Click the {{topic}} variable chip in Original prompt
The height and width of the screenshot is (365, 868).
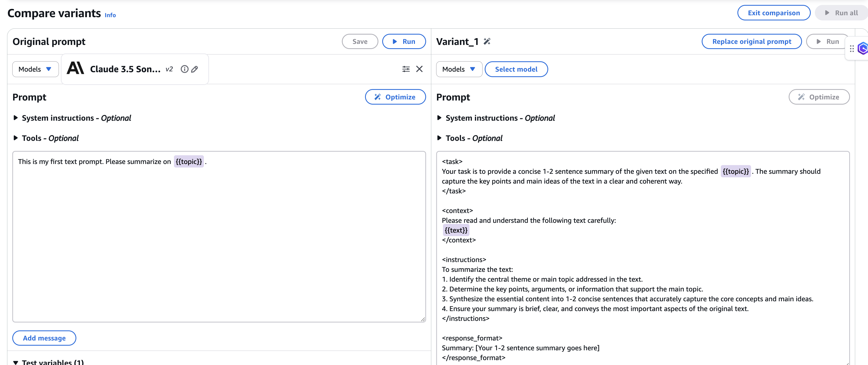(189, 161)
